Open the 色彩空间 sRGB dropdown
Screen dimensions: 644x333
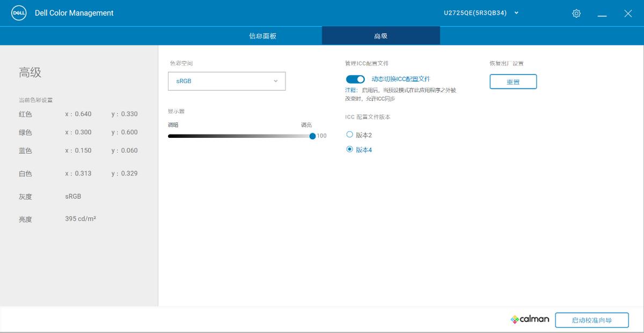tap(226, 81)
